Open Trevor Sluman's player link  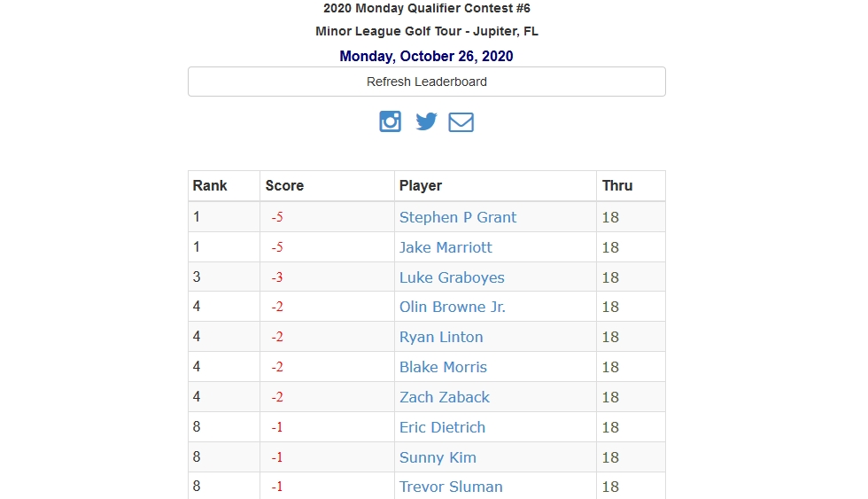click(x=451, y=487)
